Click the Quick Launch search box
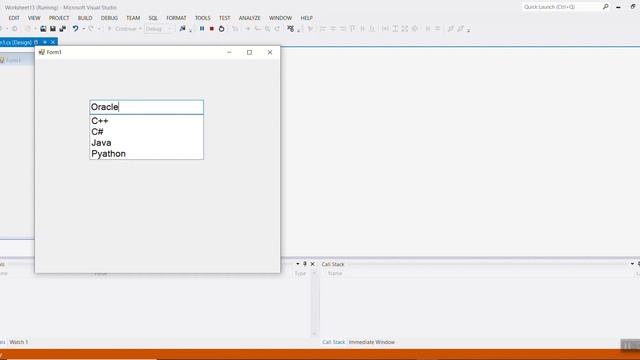 [561, 7]
